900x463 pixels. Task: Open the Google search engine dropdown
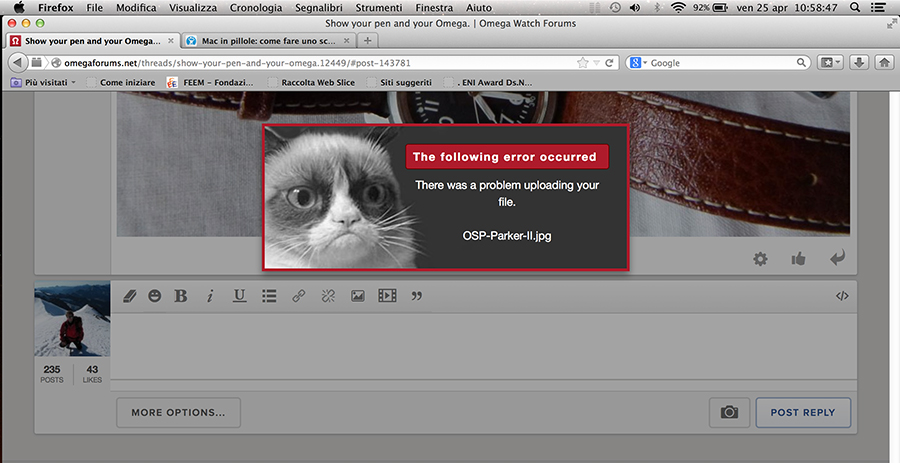tap(638, 62)
